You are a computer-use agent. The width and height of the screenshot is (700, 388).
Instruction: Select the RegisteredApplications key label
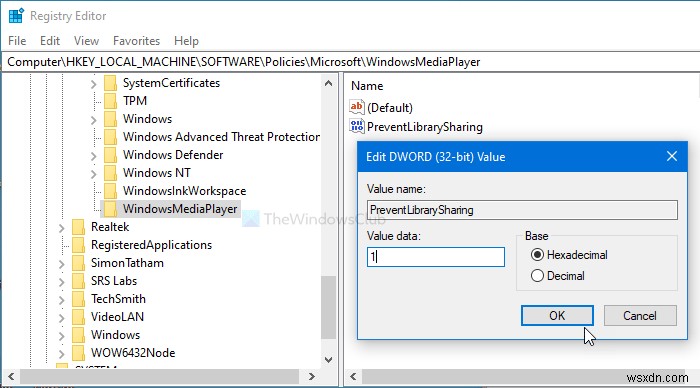151,245
